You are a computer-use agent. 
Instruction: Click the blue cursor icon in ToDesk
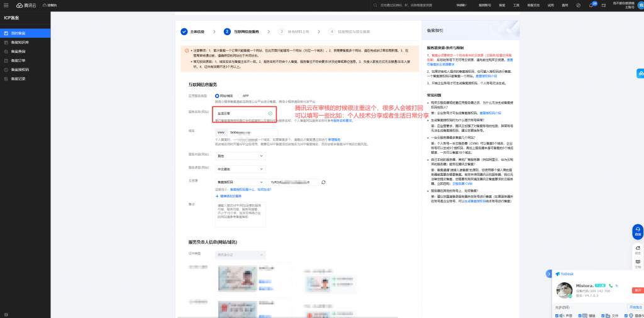coord(617,285)
